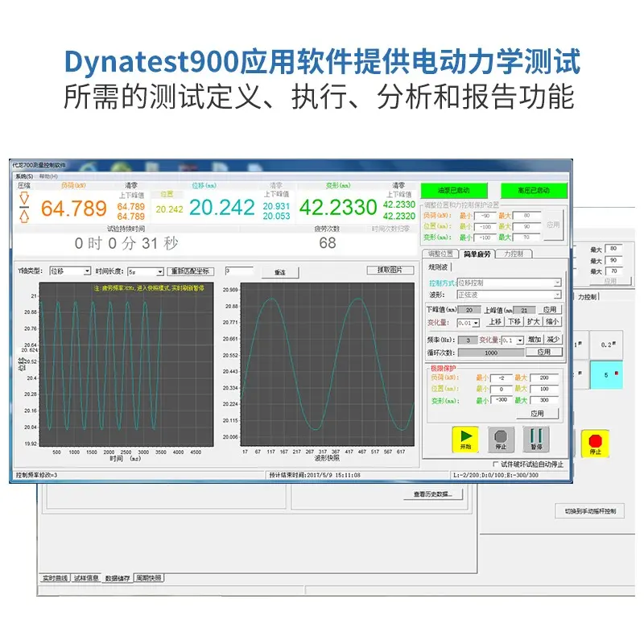Click 应用 next to 循环次数
Image resolution: width=644 pixels, height=644 pixels.
pos(544,352)
